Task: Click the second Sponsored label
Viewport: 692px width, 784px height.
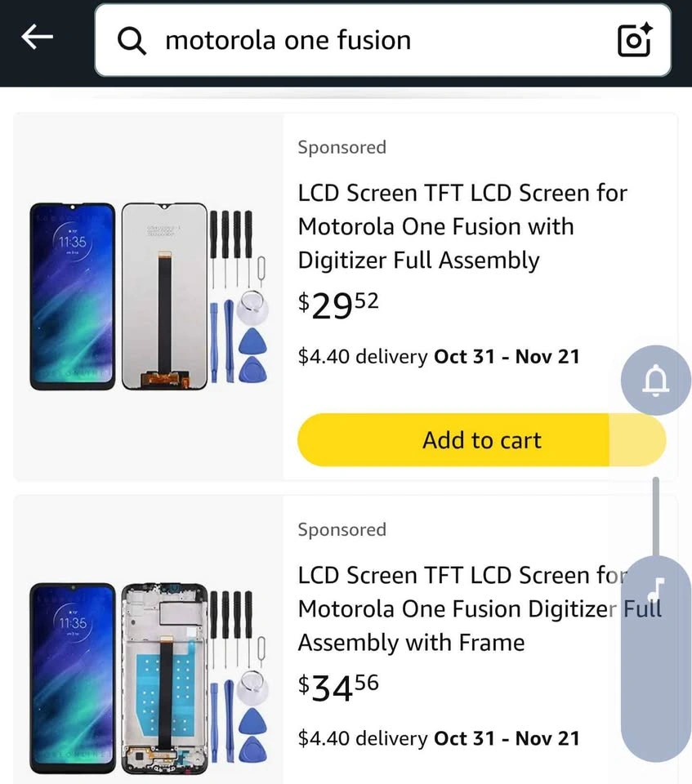Action: pyautogui.click(x=342, y=530)
